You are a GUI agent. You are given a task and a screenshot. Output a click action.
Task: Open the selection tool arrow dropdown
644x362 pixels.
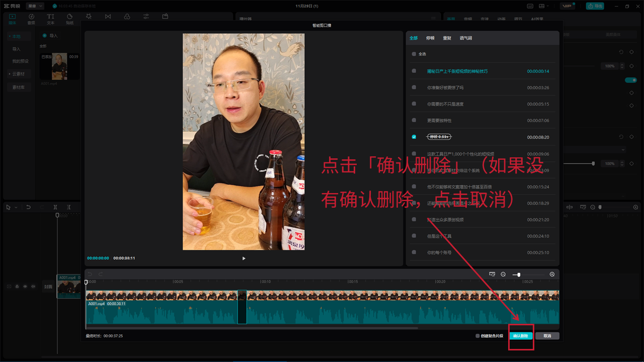click(16, 207)
